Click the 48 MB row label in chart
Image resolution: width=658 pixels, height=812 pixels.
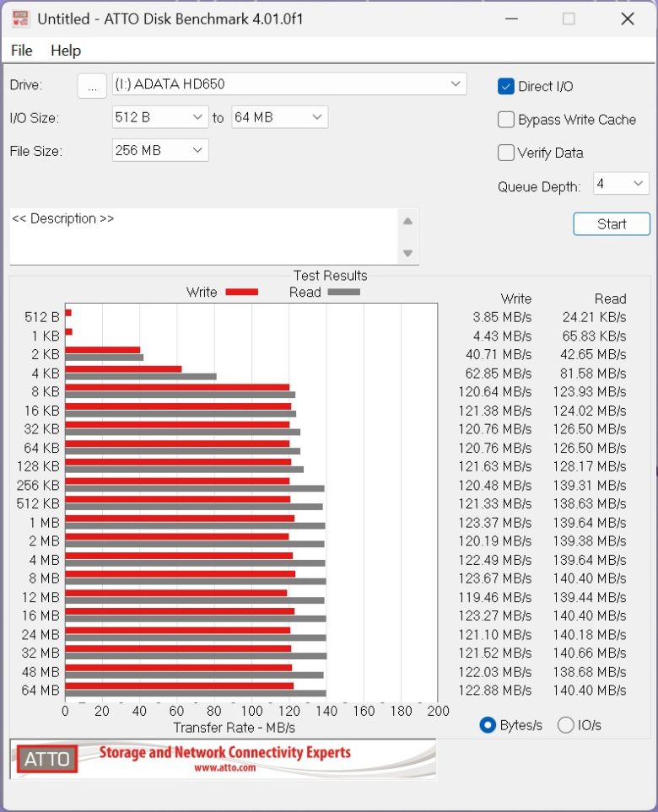click(41, 672)
